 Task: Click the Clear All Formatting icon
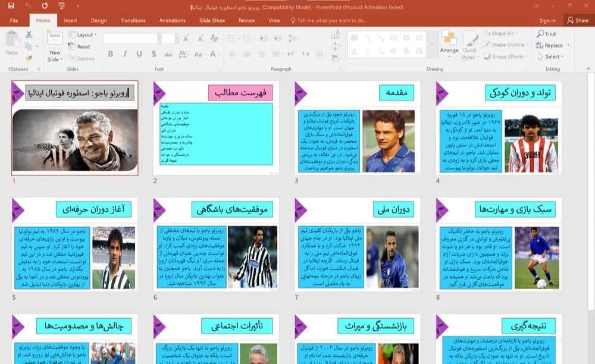click(214, 38)
